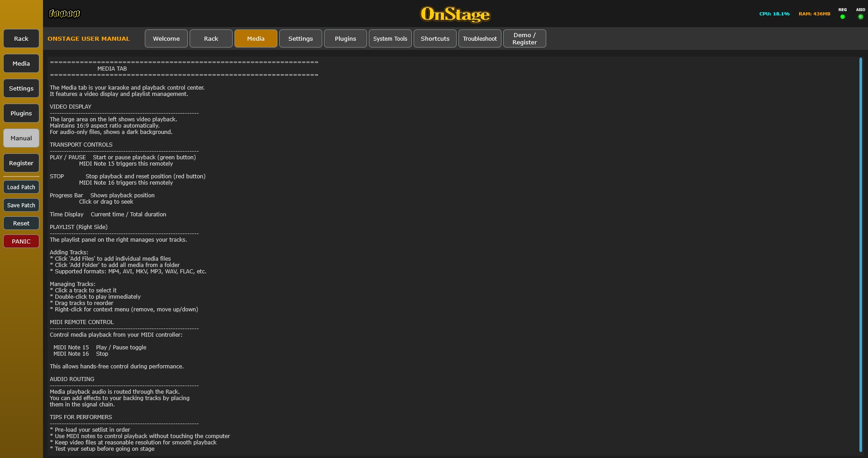Image resolution: width=868 pixels, height=458 pixels.
Task: Open the Plugins manual tab
Action: [345, 38]
